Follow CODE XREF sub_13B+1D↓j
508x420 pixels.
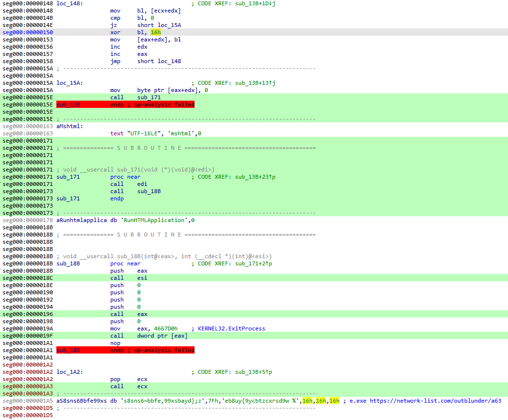(x=255, y=3)
